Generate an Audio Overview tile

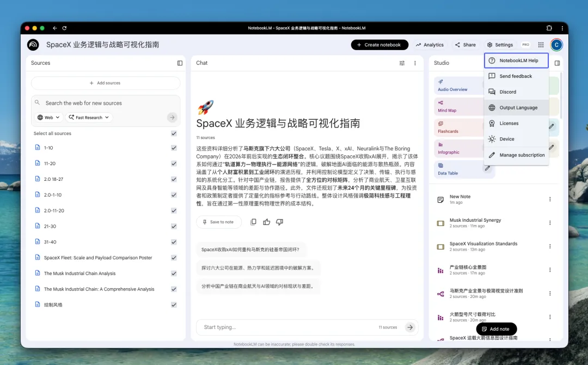(x=458, y=86)
